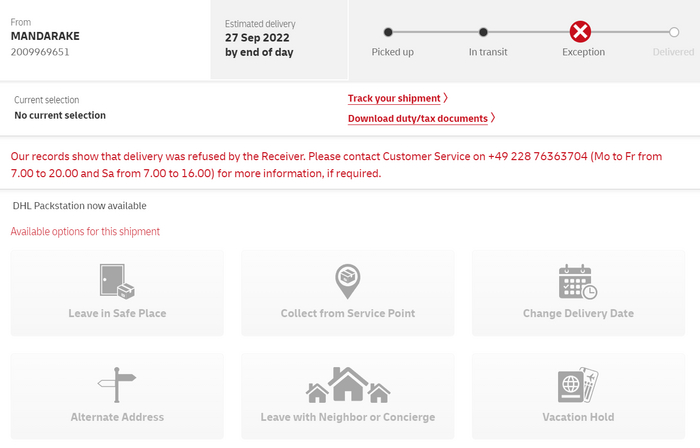Image resolution: width=700 pixels, height=448 pixels.
Task: Click the 'by end of day' text
Action: [259, 52]
